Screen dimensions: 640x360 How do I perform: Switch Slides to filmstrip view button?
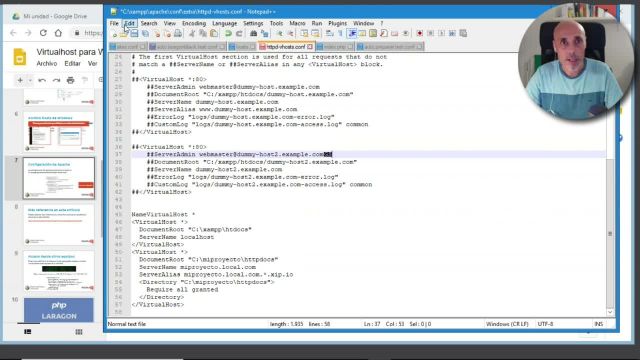pyautogui.click(x=28, y=332)
